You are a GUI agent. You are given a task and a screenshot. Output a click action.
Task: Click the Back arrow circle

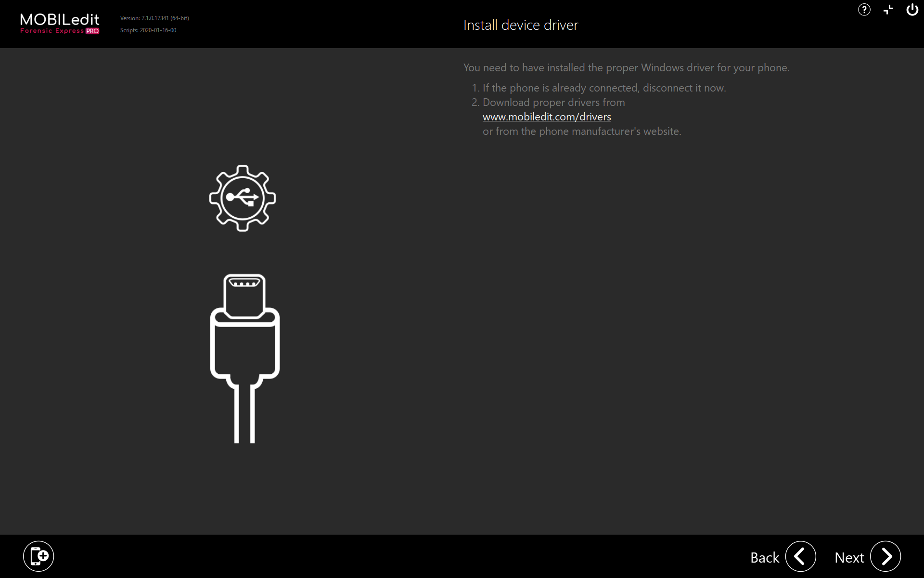(800, 556)
